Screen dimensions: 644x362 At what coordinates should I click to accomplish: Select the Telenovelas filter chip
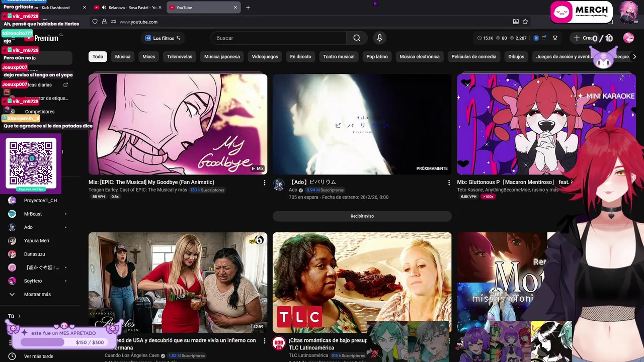pos(180,57)
